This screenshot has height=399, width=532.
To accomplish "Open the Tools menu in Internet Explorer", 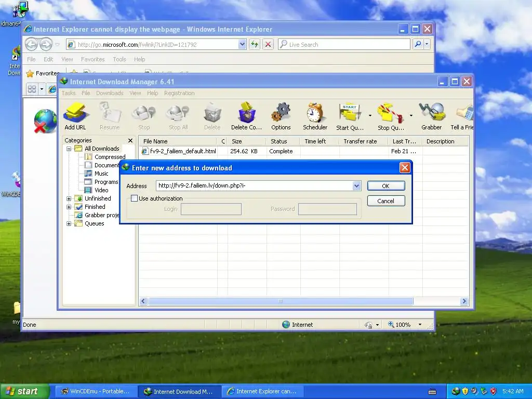I will click(119, 59).
